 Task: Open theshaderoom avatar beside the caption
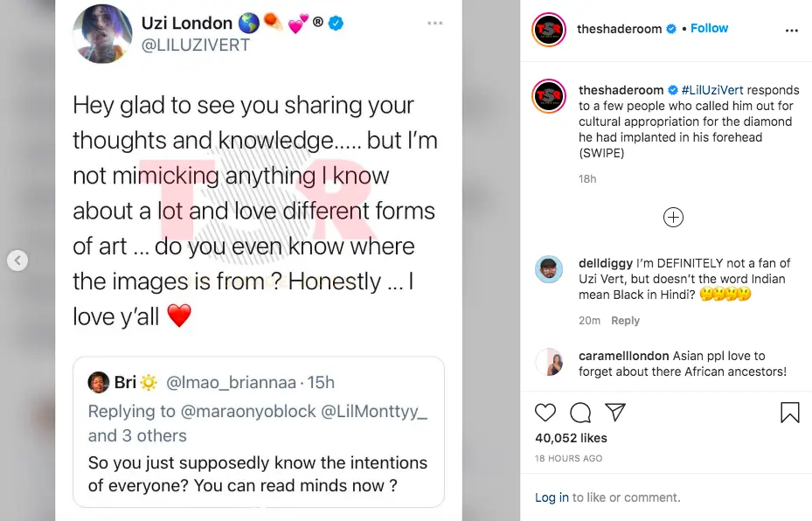point(549,96)
